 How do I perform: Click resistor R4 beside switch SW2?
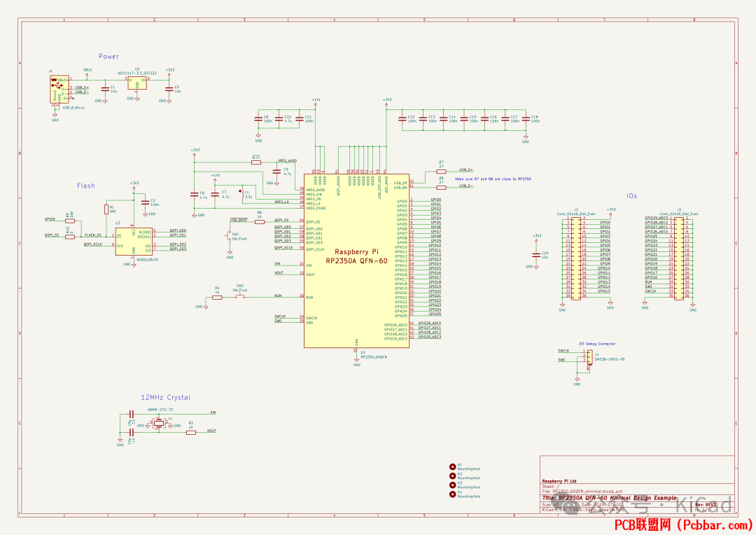[x=217, y=297]
